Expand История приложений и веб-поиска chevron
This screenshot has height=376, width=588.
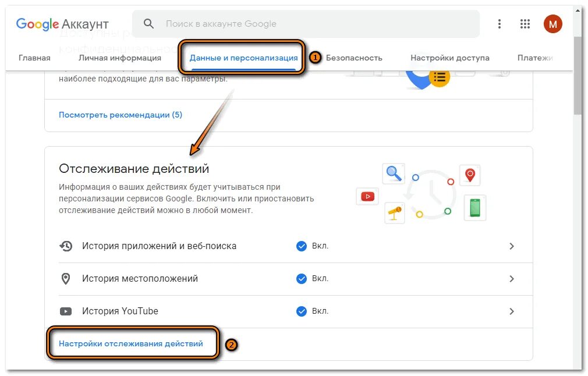pyautogui.click(x=512, y=246)
